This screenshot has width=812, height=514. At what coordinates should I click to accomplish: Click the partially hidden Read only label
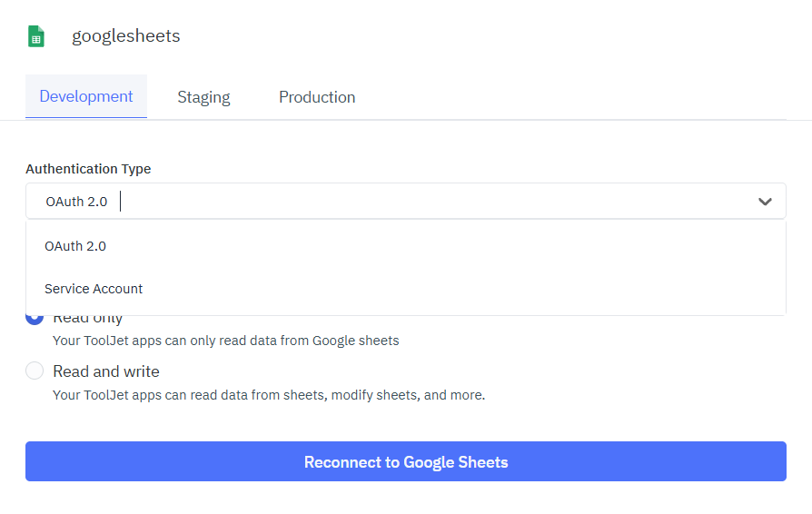pos(88,320)
